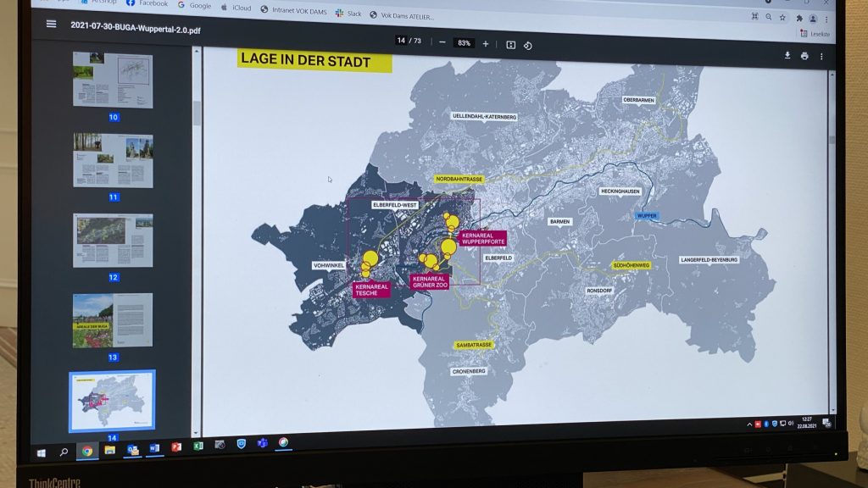Image resolution: width=868 pixels, height=488 pixels.
Task: Open the blue shield taskbar icon
Action: (x=242, y=444)
